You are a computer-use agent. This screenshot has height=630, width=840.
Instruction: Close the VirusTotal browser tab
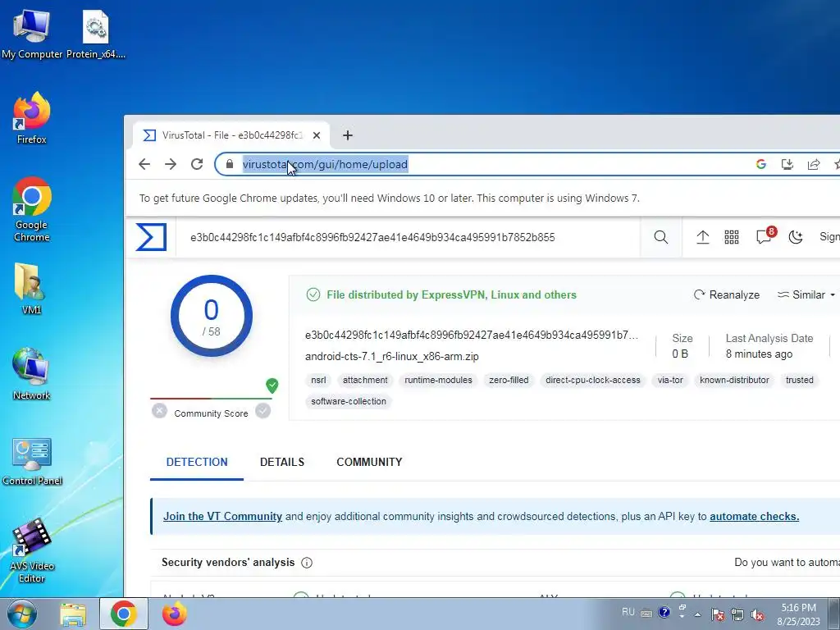pos(317,135)
